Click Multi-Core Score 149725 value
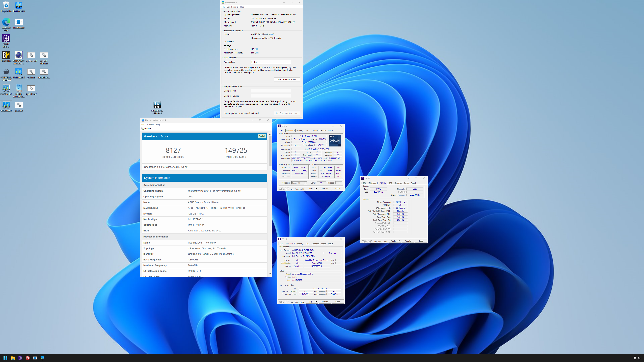Viewport: 644px width, 362px height. [x=236, y=150]
